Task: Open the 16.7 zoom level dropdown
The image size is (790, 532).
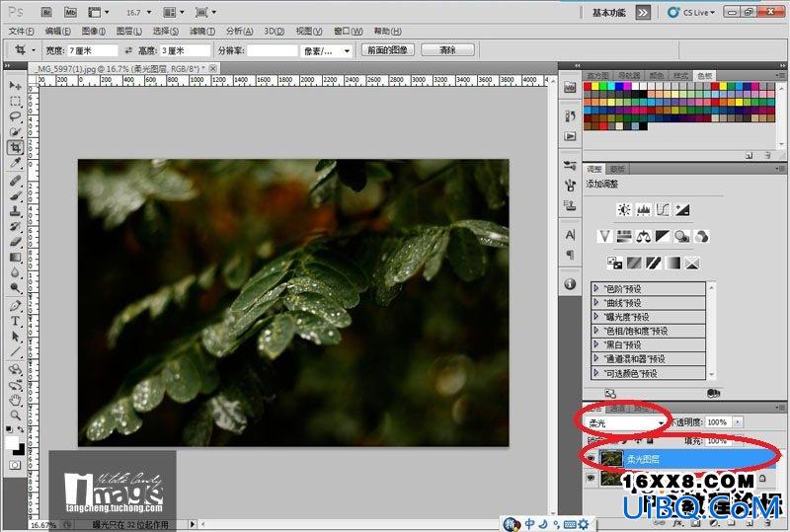Action: tap(138, 12)
